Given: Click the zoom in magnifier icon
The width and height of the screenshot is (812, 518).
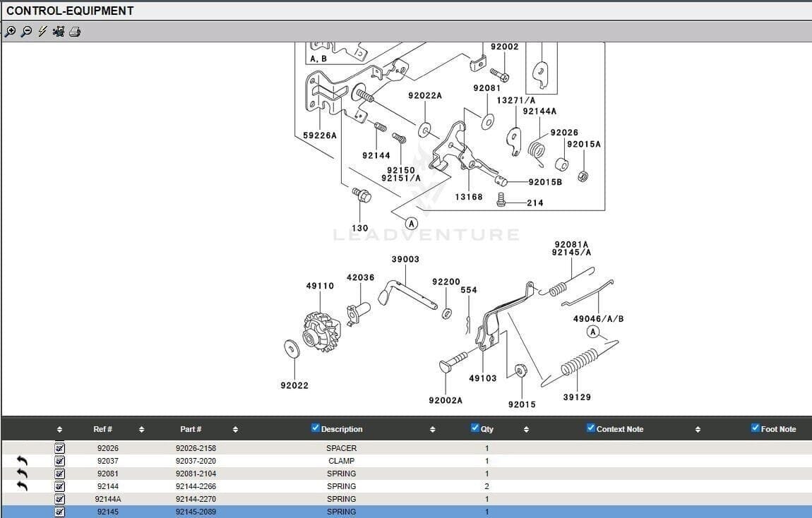Looking at the screenshot, I should [x=10, y=32].
